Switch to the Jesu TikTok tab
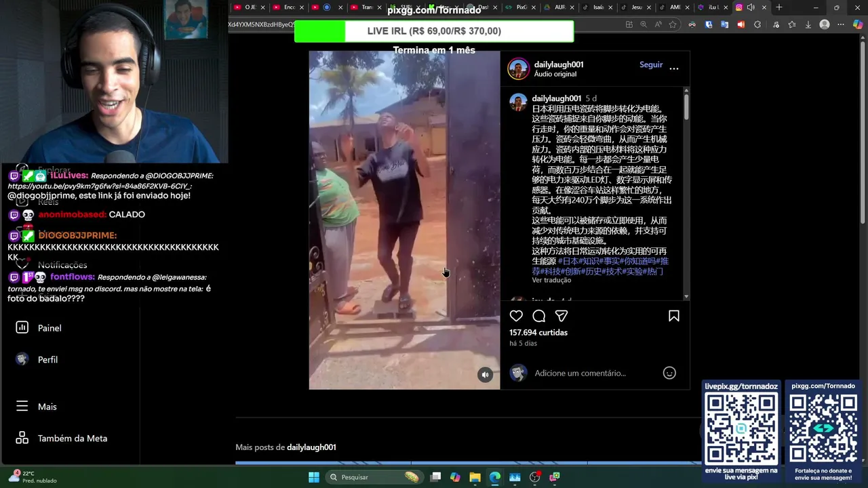Screen dimensions: 868x488 click(x=637, y=7)
